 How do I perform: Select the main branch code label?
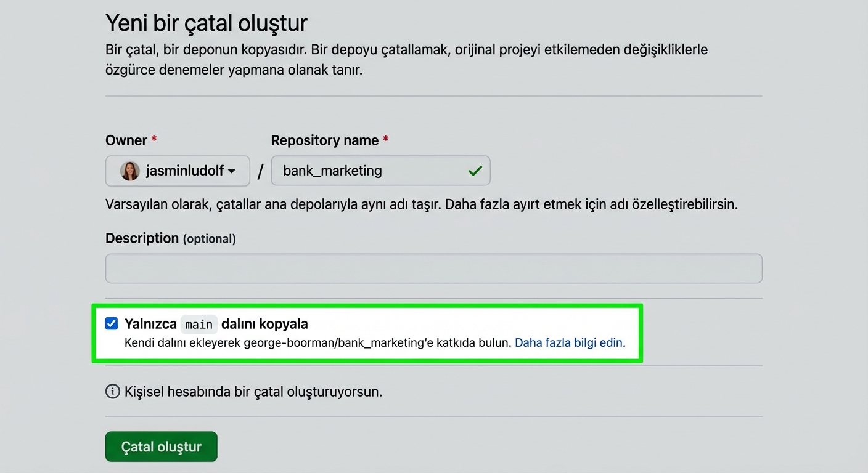(x=199, y=324)
